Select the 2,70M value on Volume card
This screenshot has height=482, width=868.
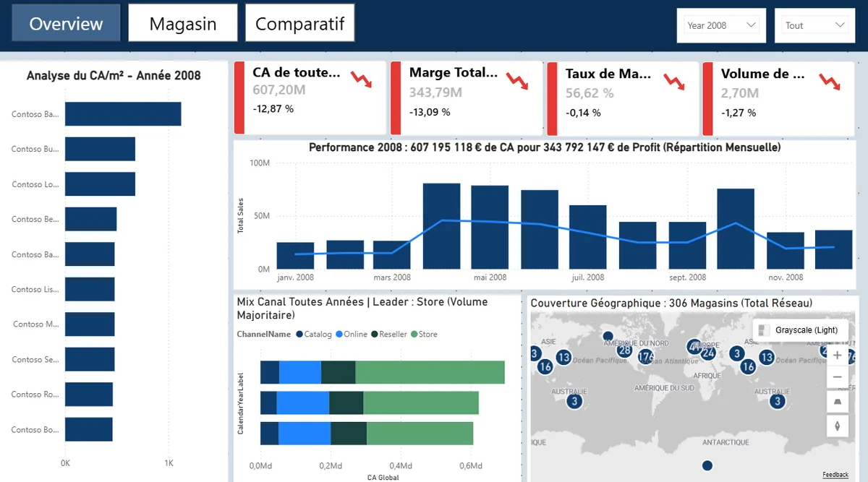pos(740,93)
